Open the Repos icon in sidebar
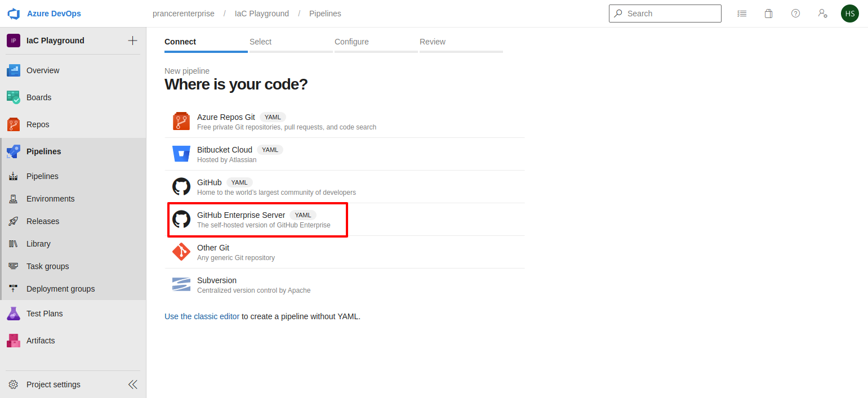Viewport: 868px width, 398px height. (14, 124)
